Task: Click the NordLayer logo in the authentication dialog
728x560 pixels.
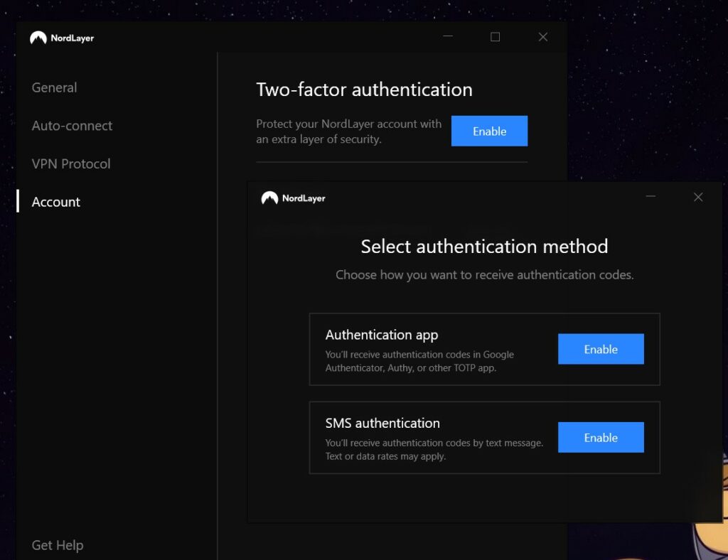Action: [293, 198]
